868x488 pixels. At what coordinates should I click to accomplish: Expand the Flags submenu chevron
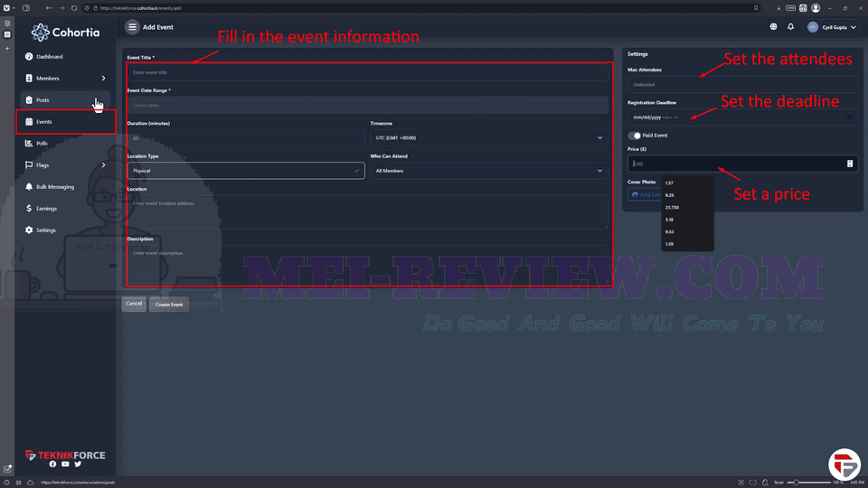pos(103,164)
